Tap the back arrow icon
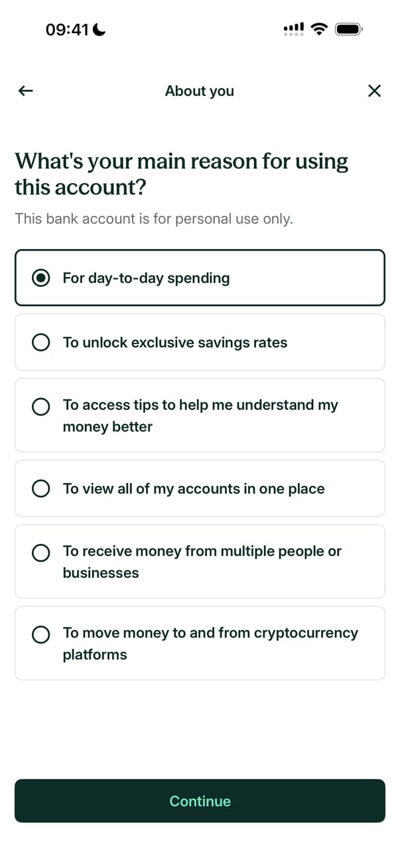Screen dimensions: 400x868 coord(25,91)
